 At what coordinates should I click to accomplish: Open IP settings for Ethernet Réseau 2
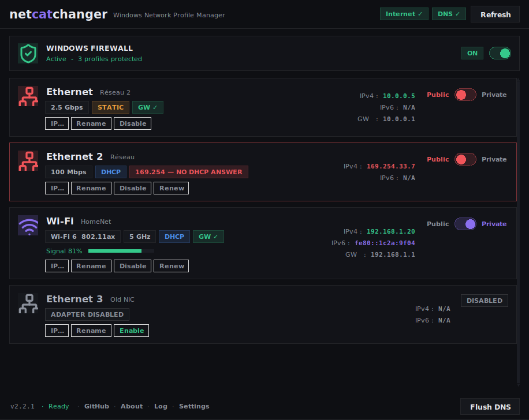57,123
